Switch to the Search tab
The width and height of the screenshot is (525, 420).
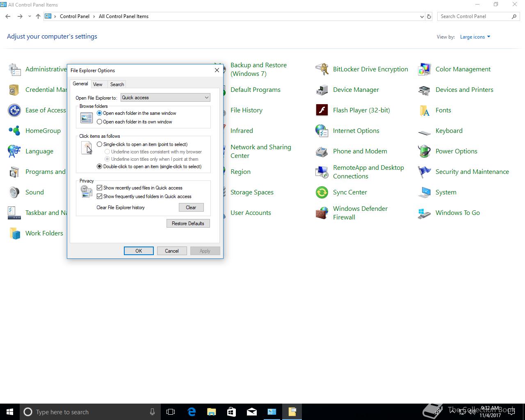(117, 84)
